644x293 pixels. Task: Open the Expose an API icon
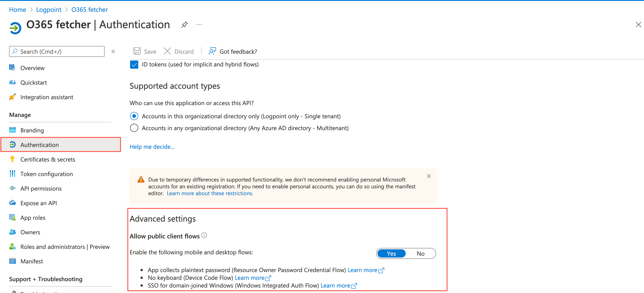[12, 203]
